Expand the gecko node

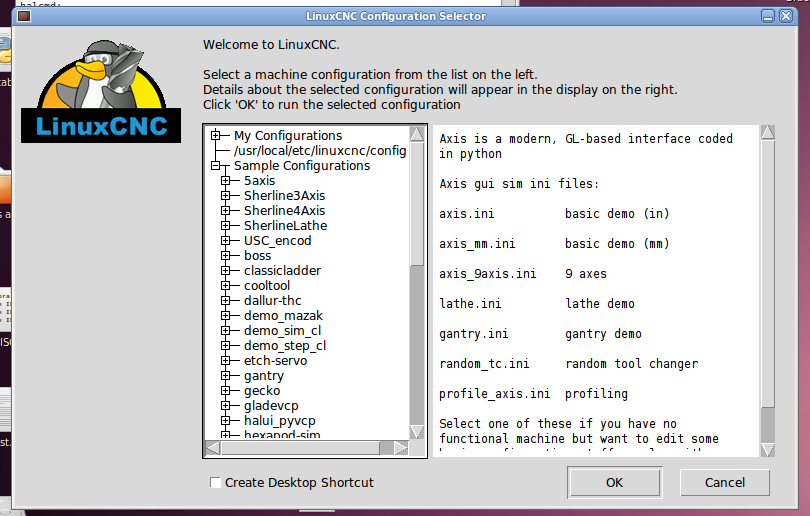click(x=225, y=390)
